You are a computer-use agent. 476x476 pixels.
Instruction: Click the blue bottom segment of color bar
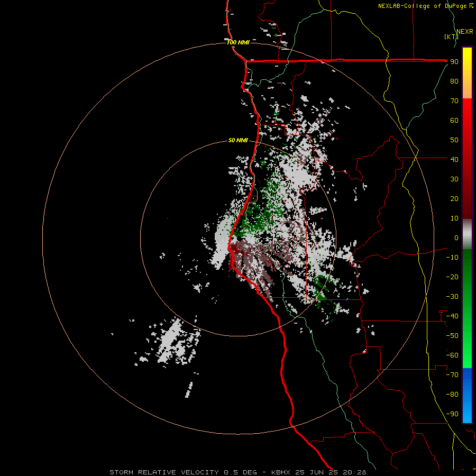[467, 396]
